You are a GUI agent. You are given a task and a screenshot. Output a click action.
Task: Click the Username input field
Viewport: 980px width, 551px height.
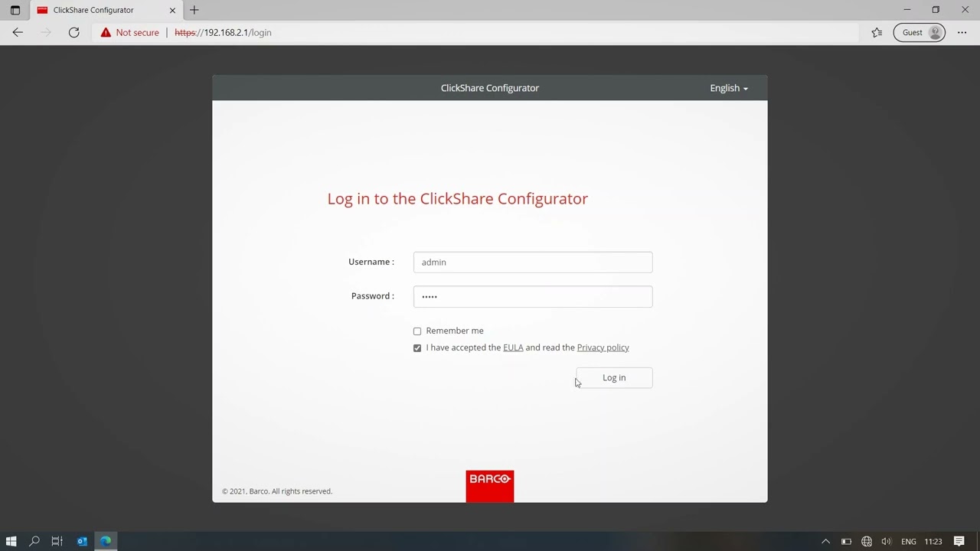(533, 262)
